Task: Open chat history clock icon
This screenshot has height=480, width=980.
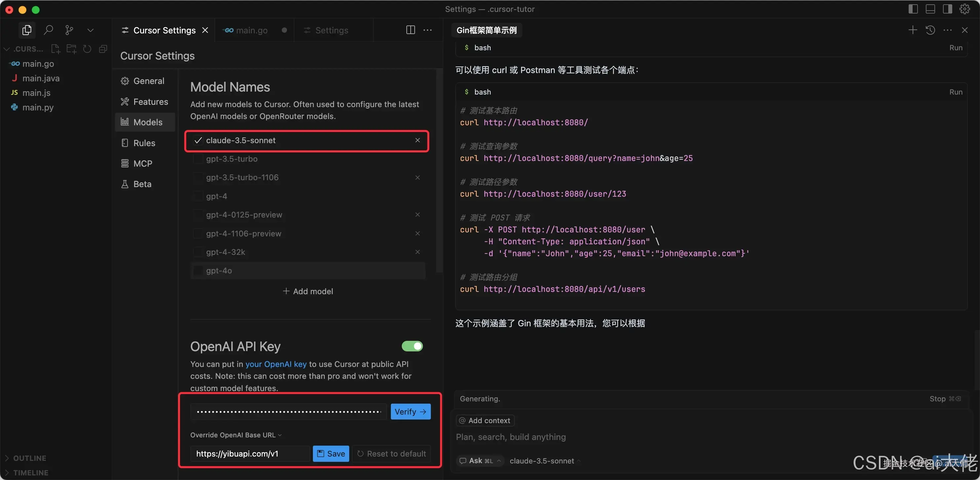Action: tap(930, 30)
